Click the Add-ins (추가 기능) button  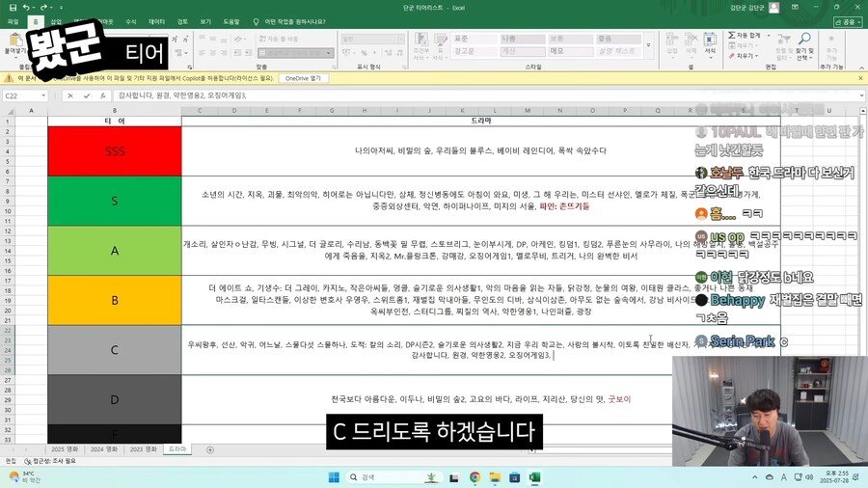pyautogui.click(x=831, y=48)
